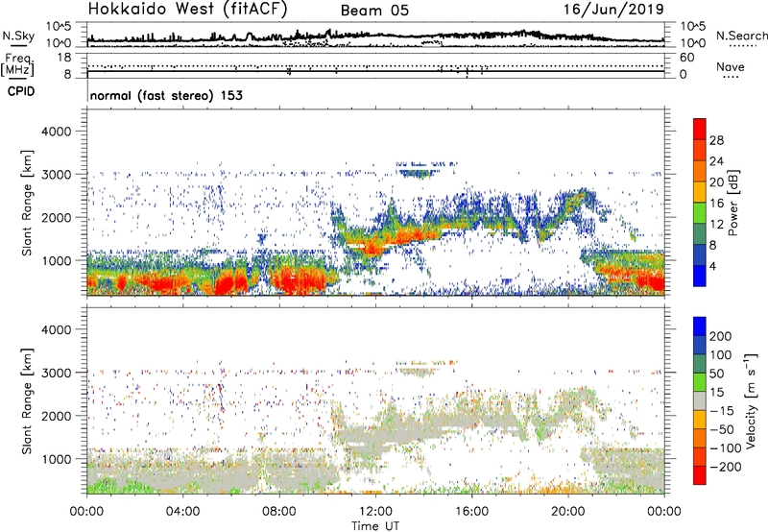
Task: Click '2000' on power panel range axis
Action: pyautogui.click(x=56, y=217)
